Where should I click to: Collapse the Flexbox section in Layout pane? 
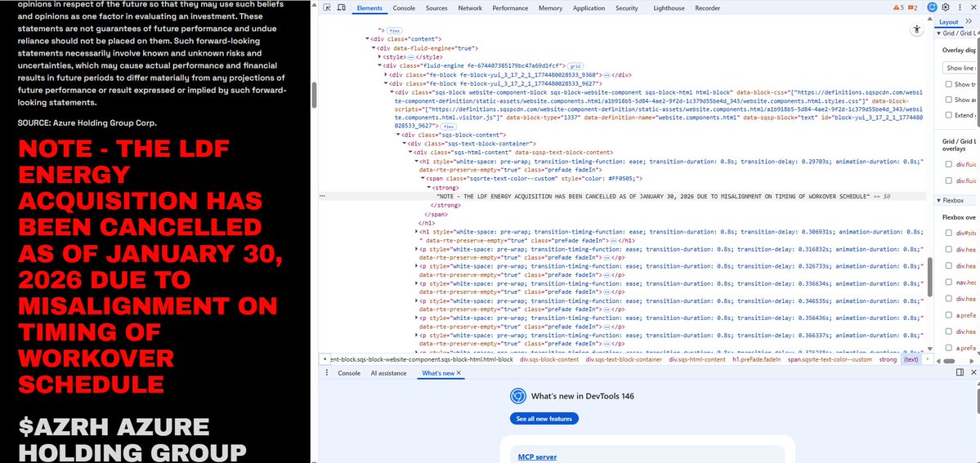coord(939,200)
